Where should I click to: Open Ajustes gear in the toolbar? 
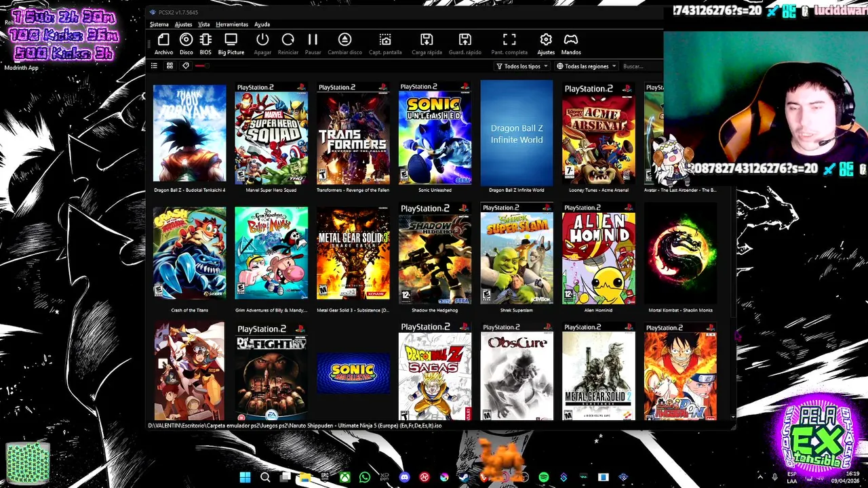click(546, 44)
